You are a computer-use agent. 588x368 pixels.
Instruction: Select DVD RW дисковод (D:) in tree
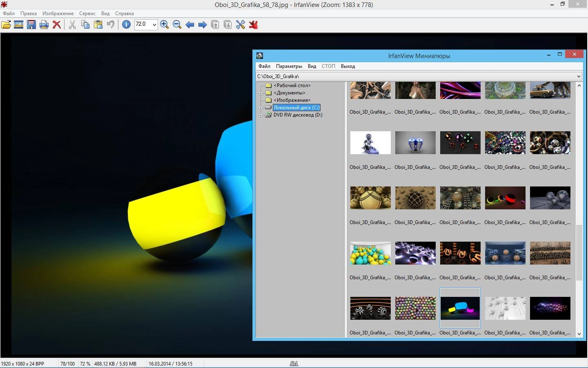298,115
